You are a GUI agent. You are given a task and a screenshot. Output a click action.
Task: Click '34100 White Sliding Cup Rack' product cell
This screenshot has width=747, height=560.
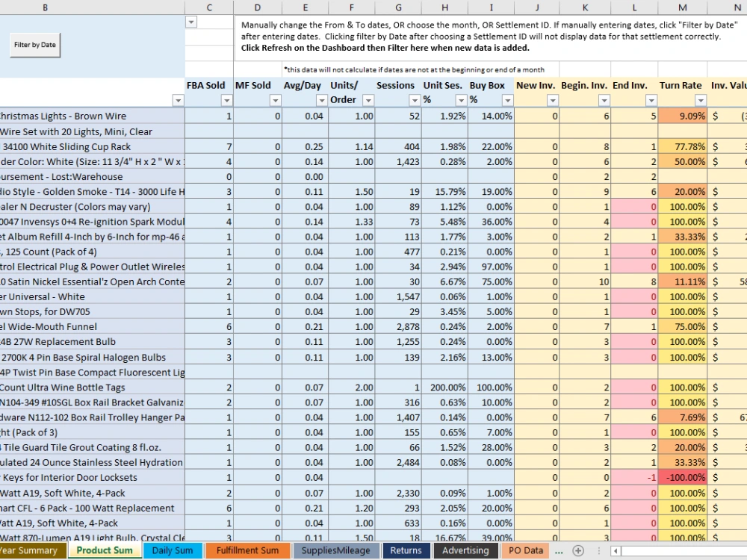(93, 146)
